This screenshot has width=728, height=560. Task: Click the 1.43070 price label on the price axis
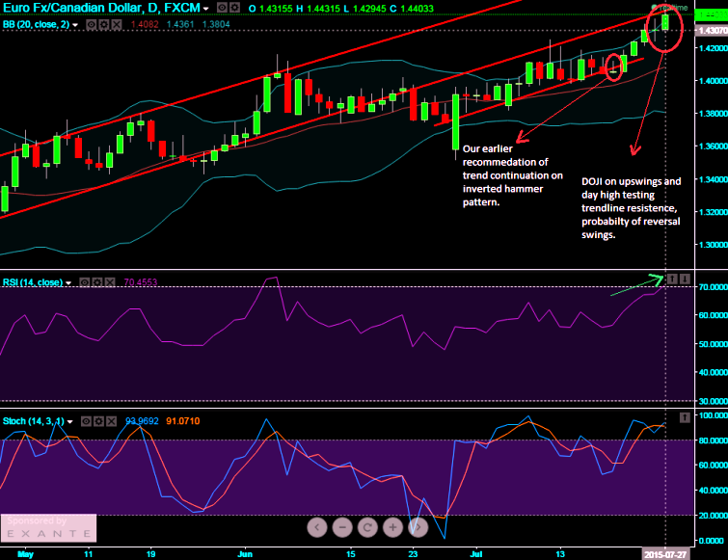pyautogui.click(x=712, y=31)
